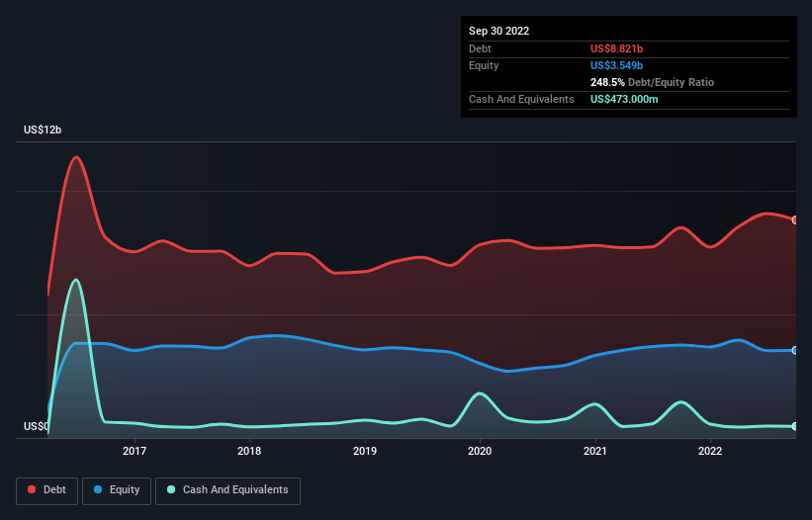This screenshot has width=812, height=520.
Task: Toggle the Equity legend button
Action: tap(117, 490)
